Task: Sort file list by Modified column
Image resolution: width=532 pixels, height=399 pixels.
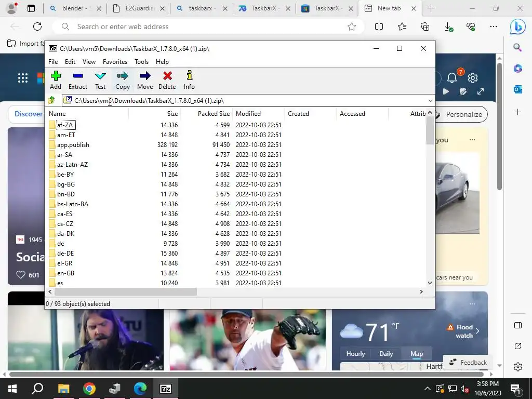Action: (258, 114)
